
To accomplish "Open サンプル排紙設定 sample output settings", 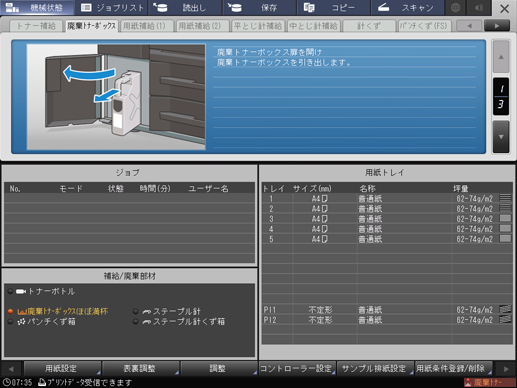I will tap(375, 368).
